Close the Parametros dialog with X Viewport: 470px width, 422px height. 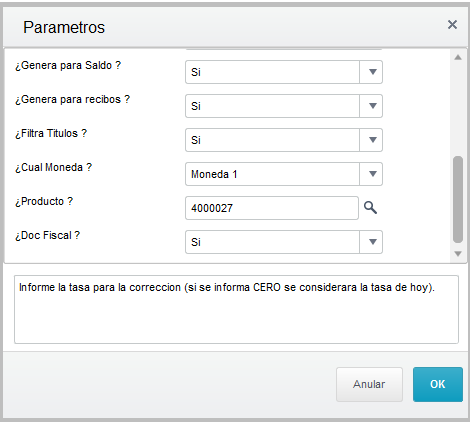click(452, 24)
